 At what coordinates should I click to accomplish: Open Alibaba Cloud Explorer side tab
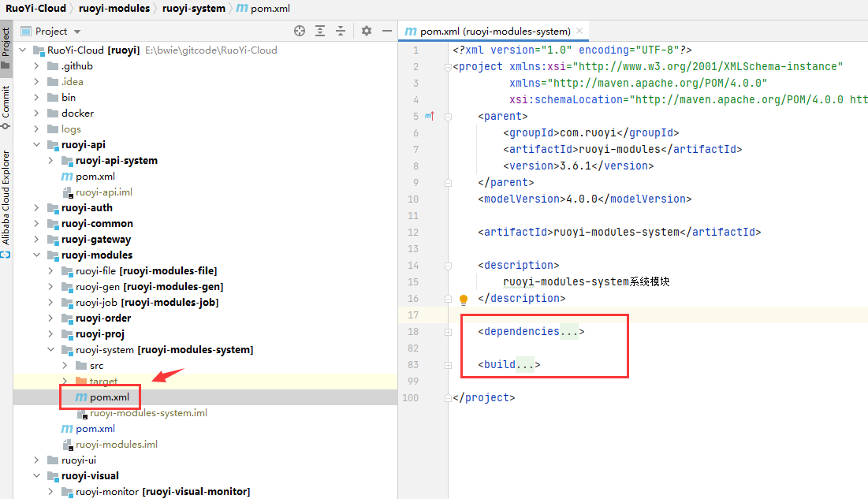pos(6,203)
